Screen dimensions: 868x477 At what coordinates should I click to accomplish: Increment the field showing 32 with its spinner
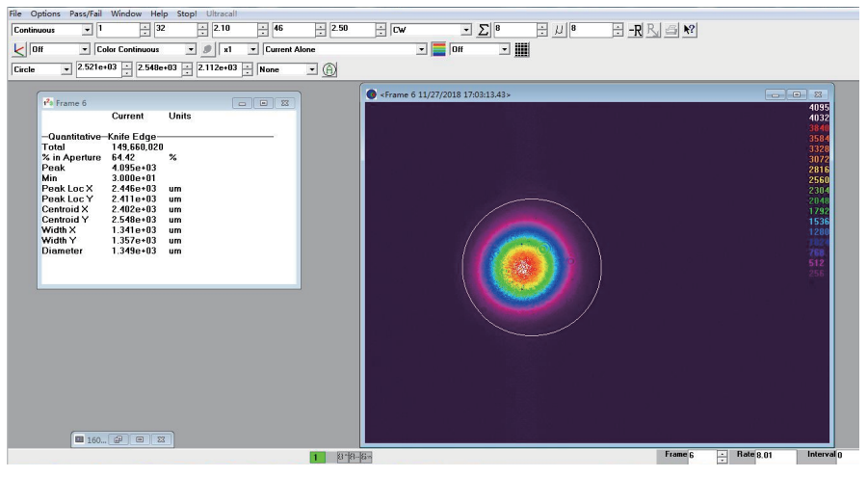coord(202,27)
